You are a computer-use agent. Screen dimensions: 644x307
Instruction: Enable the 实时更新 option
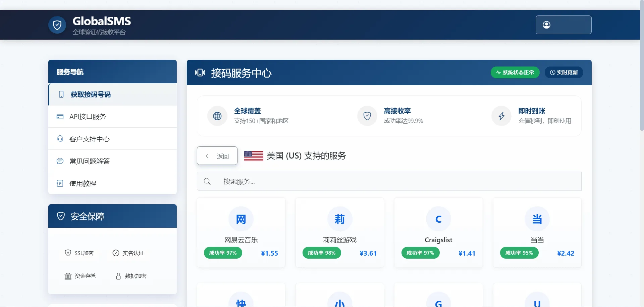pos(564,72)
